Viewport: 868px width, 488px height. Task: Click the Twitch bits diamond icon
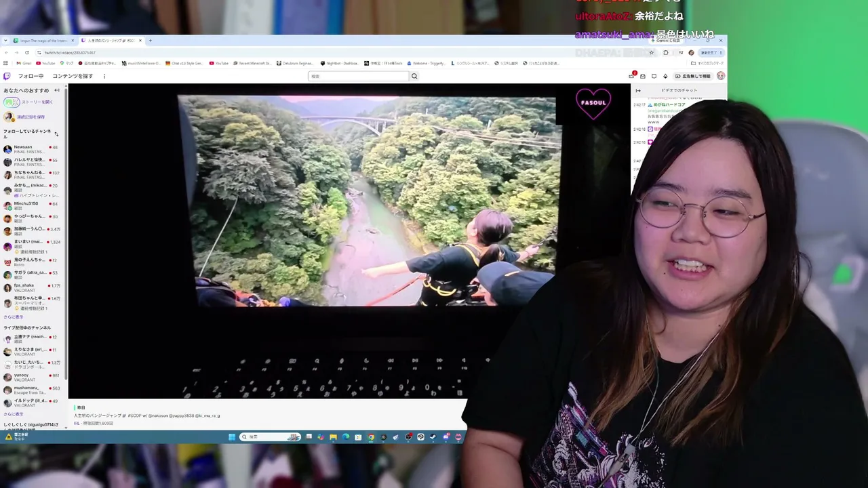[665, 76]
